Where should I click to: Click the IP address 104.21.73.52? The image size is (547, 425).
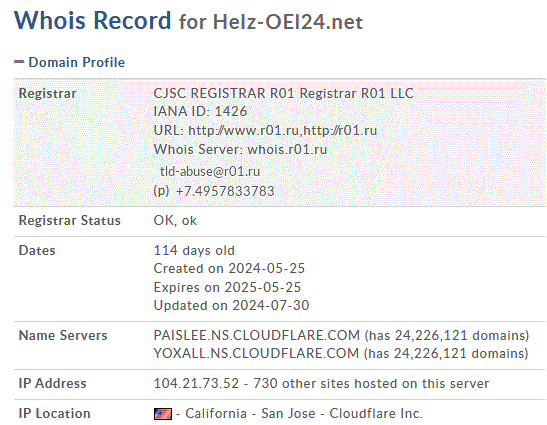click(196, 383)
